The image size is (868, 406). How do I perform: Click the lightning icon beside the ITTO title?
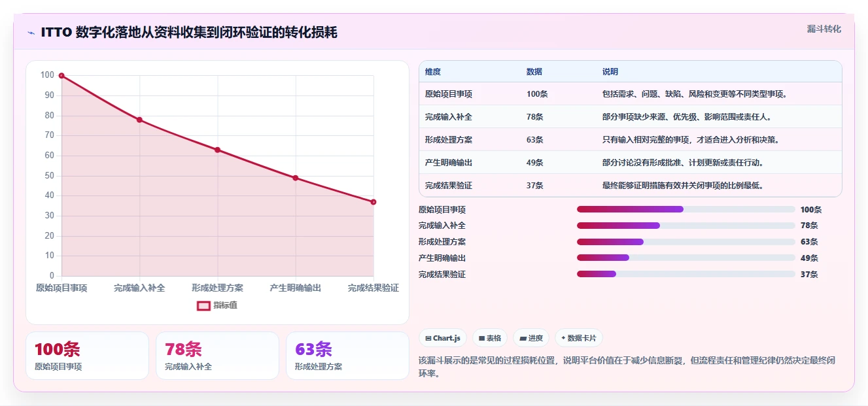tap(31, 33)
